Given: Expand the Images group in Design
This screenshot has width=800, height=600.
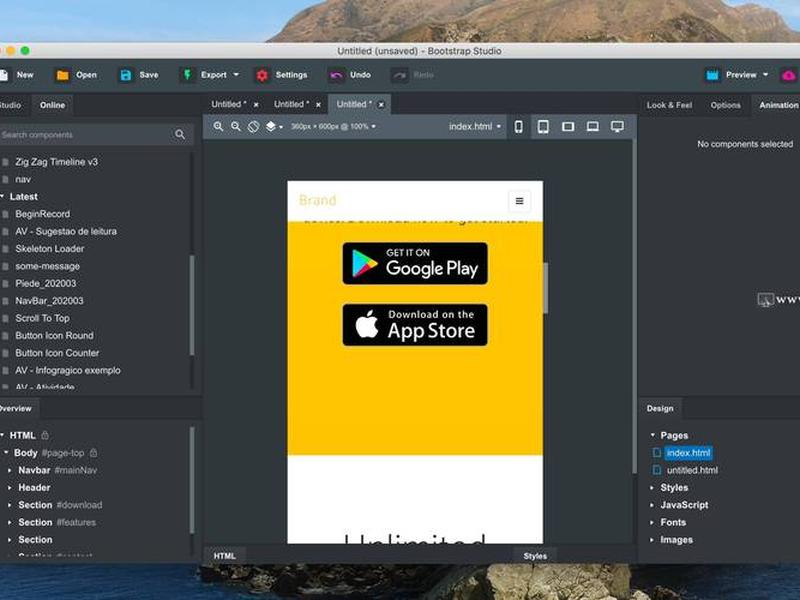Looking at the screenshot, I should (652, 540).
